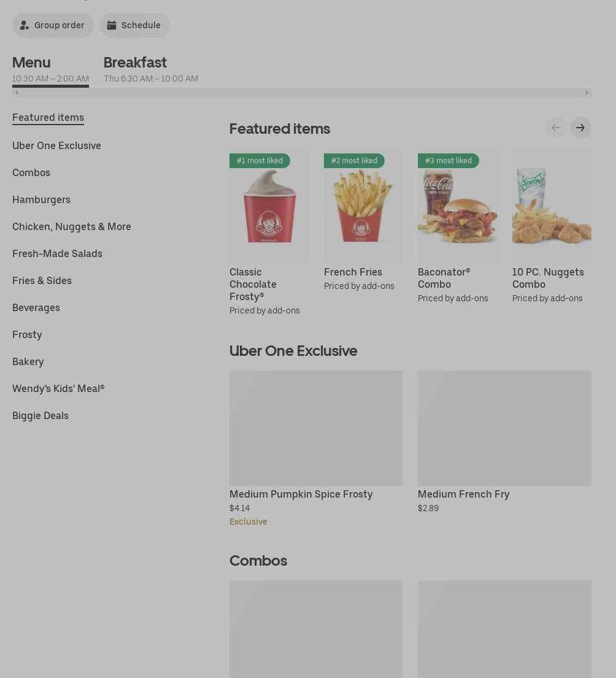Open the Chicken, Nuggets & More category
The height and width of the screenshot is (678, 616).
coord(72,226)
